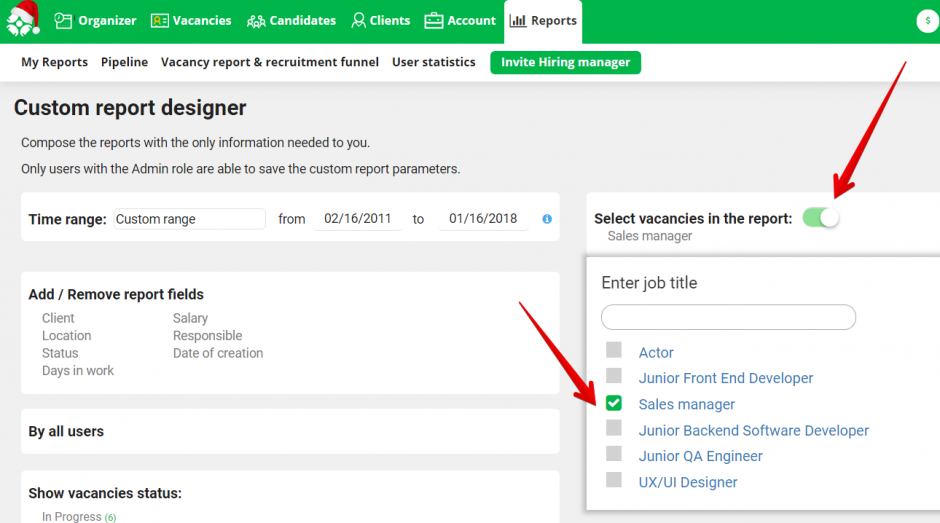The image size is (940, 523).
Task: Open Vacancy report & recruitment funnel tab
Action: click(x=270, y=62)
